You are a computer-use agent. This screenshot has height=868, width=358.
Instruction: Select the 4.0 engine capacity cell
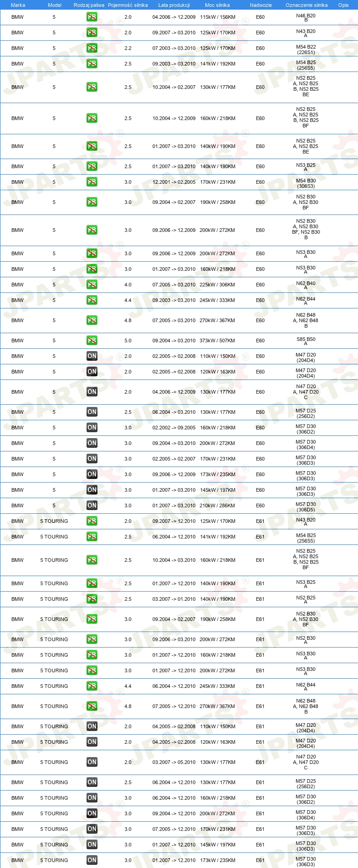[x=128, y=285]
